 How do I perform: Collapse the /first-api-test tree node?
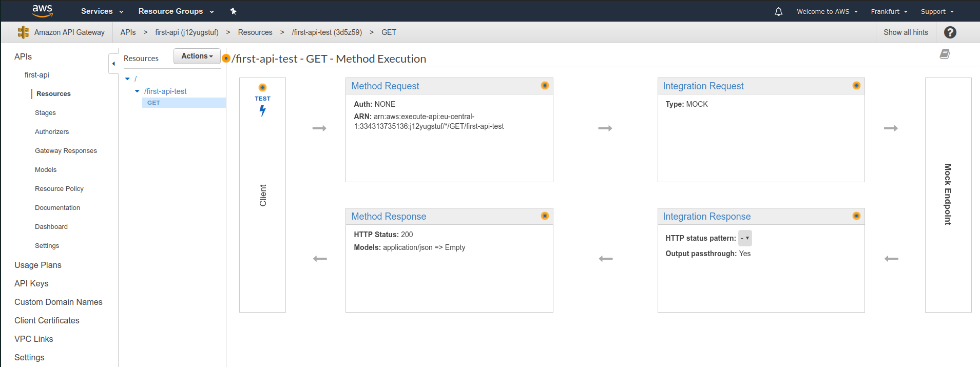coord(137,91)
